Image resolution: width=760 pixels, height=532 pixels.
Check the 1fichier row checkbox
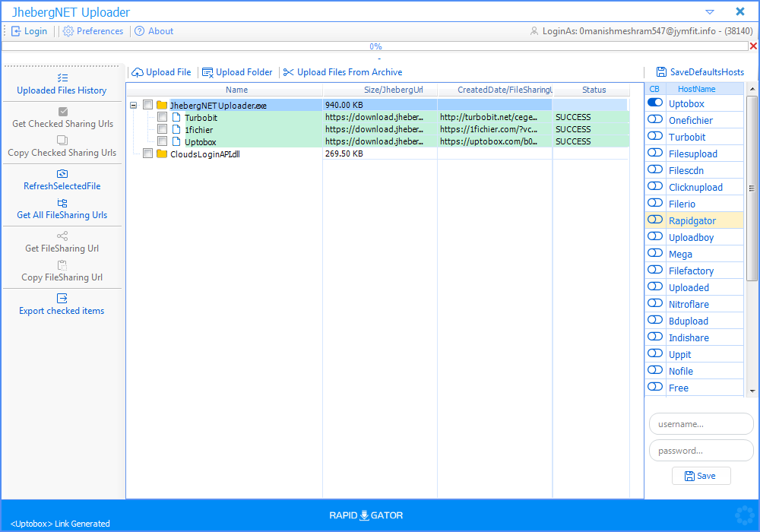(163, 129)
